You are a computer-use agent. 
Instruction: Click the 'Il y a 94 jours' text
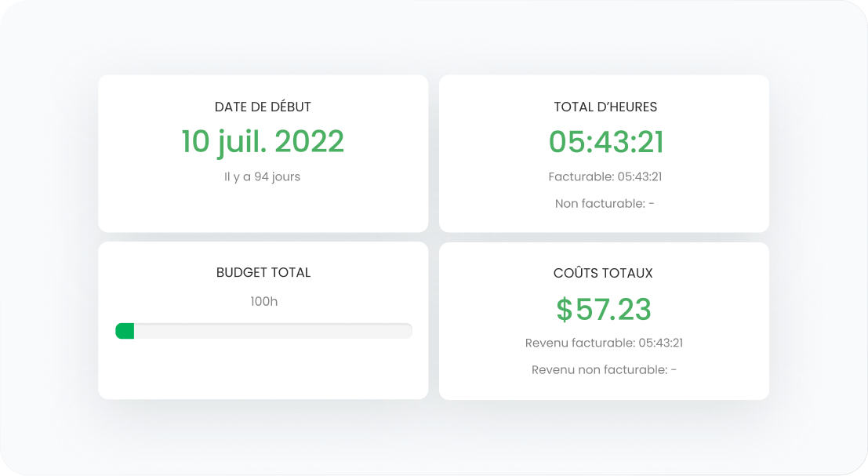[x=263, y=177]
